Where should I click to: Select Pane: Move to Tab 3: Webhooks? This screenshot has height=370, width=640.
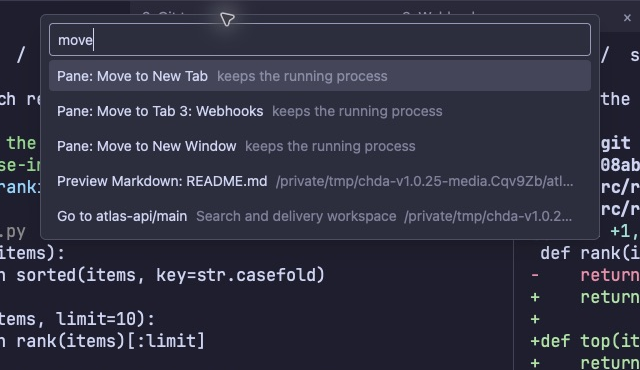(x=320, y=111)
